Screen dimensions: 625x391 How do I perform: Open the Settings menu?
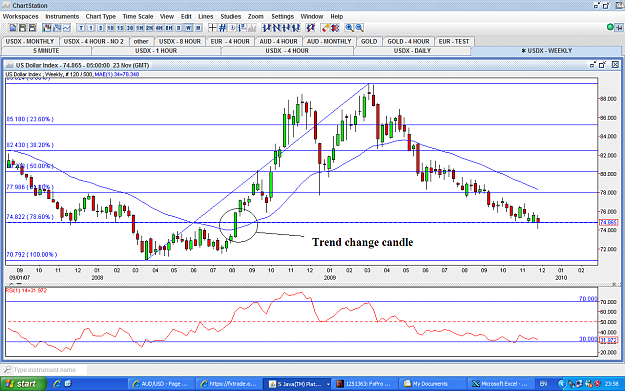[x=282, y=16]
